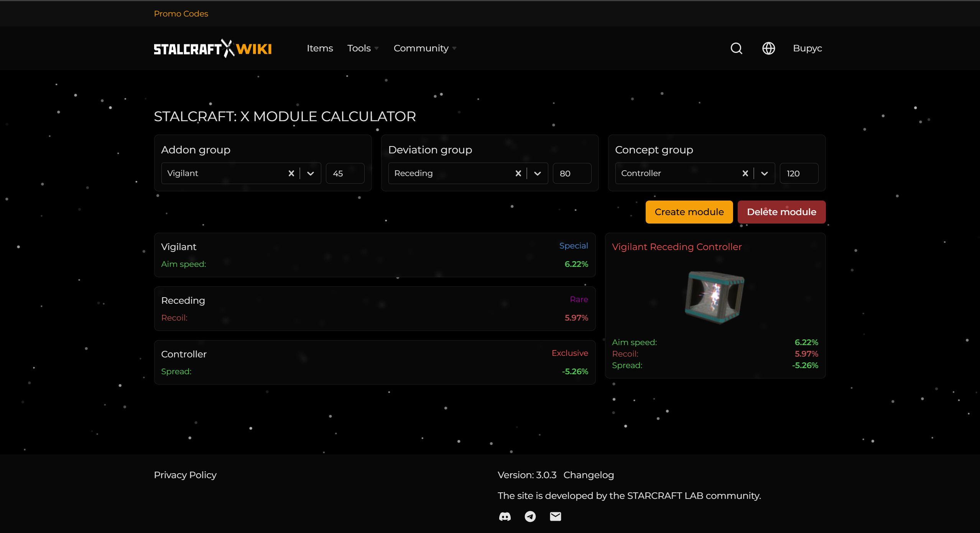Viewport: 980px width, 533px height.
Task: Open the Telegram icon link in footer
Action: coord(530,517)
